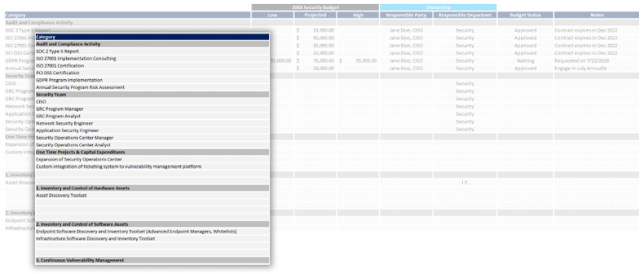Select 'GRC Program Manager' row

coord(152,109)
